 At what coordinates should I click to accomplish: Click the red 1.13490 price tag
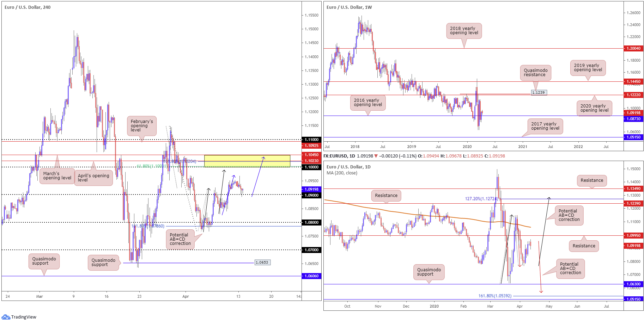(633, 189)
